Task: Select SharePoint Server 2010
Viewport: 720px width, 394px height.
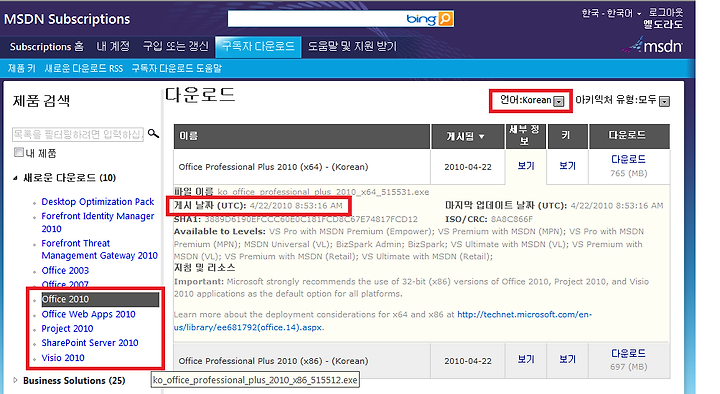Action: point(90,343)
